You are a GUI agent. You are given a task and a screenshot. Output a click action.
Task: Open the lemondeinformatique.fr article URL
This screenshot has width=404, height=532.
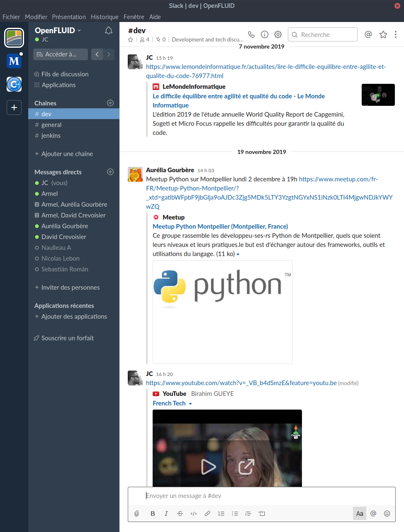pyautogui.click(x=266, y=71)
